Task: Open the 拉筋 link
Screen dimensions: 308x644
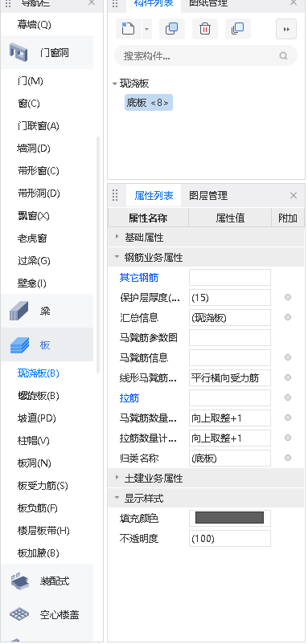Action: click(x=129, y=398)
